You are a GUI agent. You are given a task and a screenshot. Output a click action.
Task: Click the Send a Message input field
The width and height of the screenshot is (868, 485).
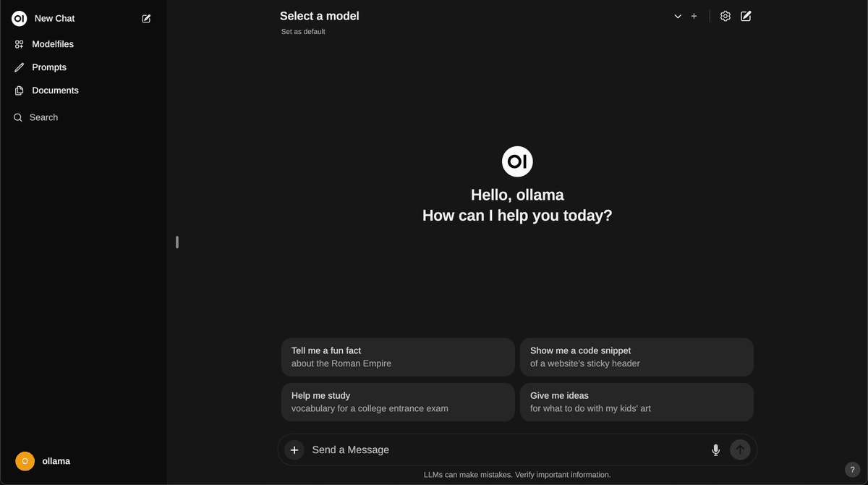506,450
